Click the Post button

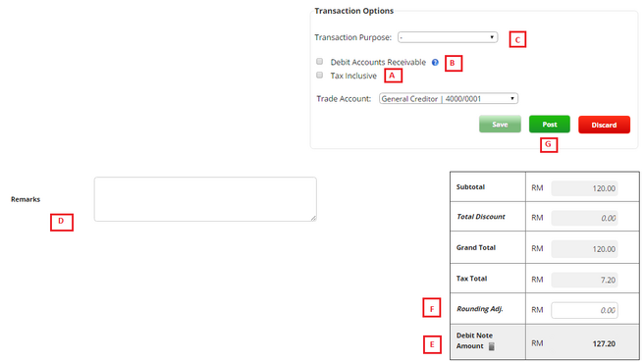pos(549,125)
